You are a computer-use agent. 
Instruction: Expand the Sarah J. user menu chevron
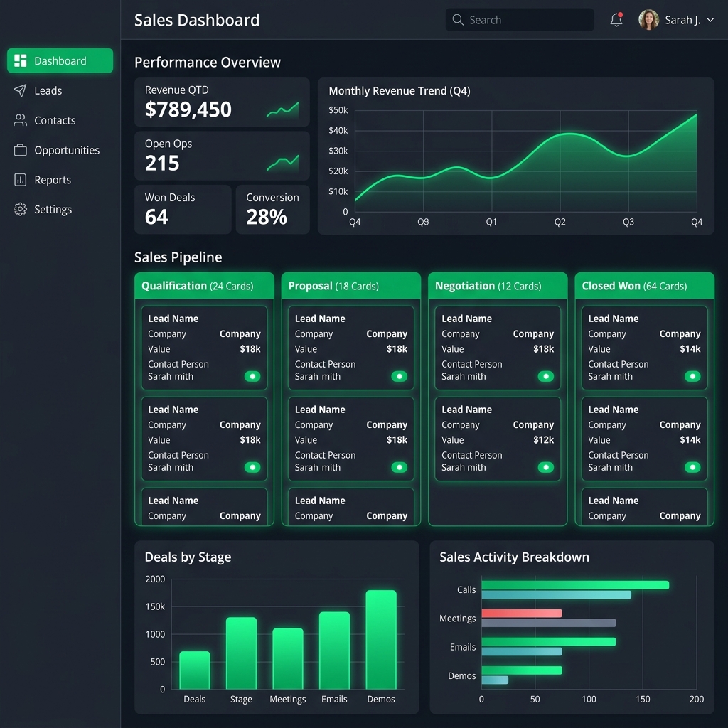point(710,20)
